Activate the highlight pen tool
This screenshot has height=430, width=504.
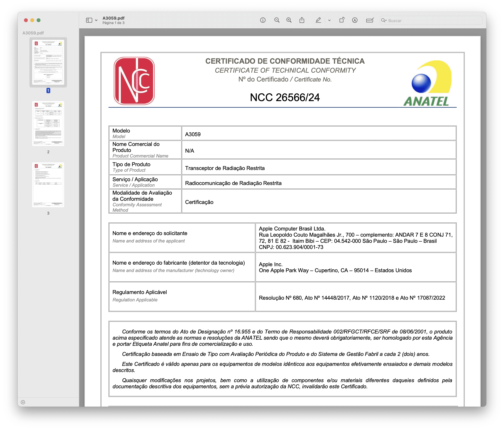pyautogui.click(x=318, y=20)
